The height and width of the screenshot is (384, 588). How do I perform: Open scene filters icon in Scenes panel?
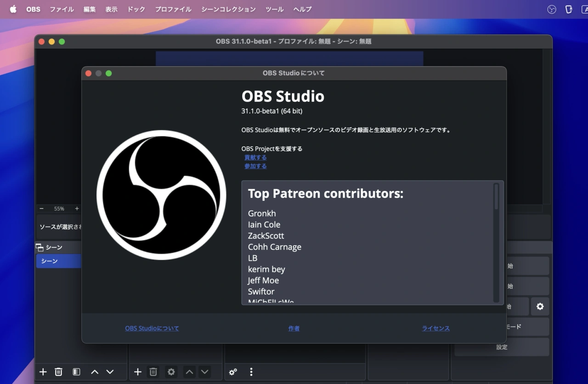click(76, 372)
